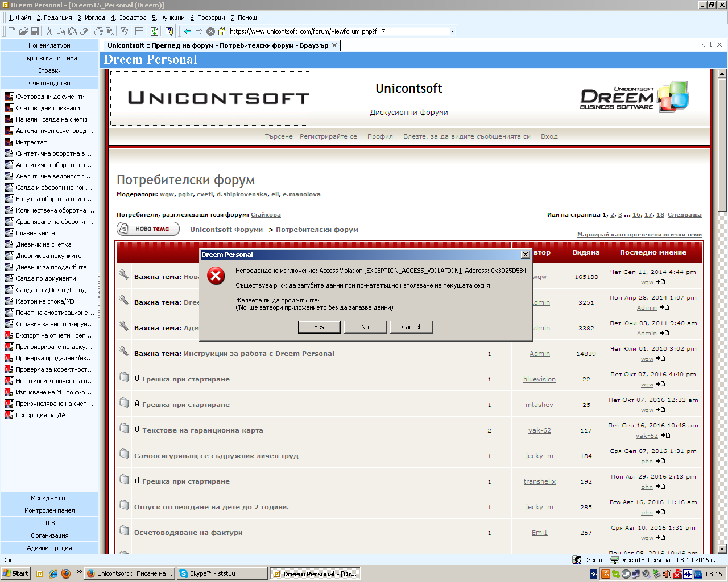The width and height of the screenshot is (728, 582).
Task: Stop page loading with the Stop icon
Action: [210, 31]
